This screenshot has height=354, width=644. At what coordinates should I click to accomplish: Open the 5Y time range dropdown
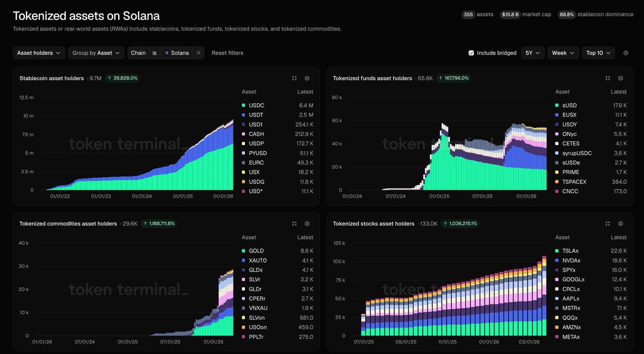pyautogui.click(x=532, y=53)
